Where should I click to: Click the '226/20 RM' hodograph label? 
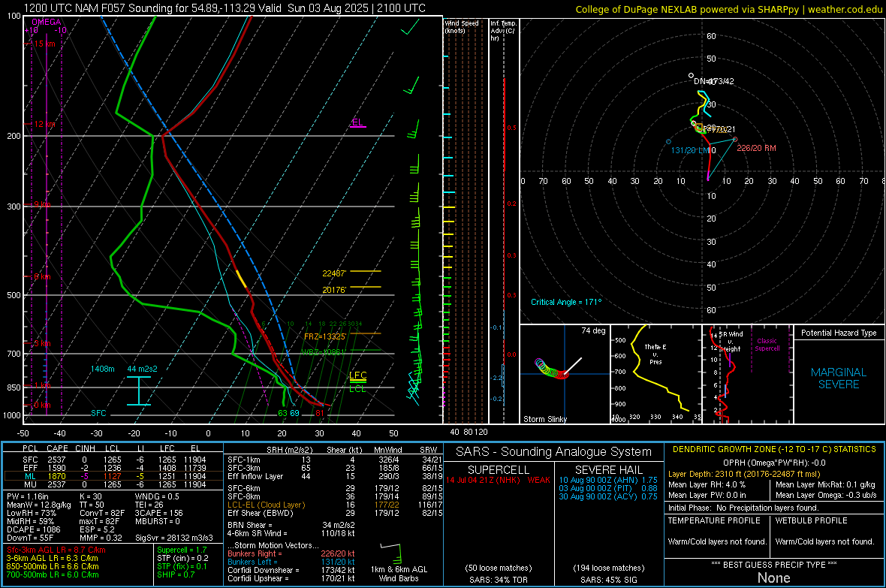(756, 148)
